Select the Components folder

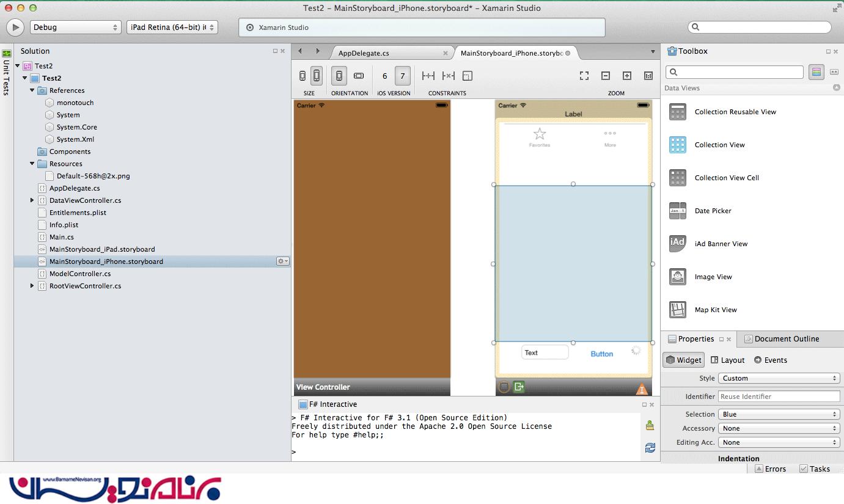click(70, 152)
